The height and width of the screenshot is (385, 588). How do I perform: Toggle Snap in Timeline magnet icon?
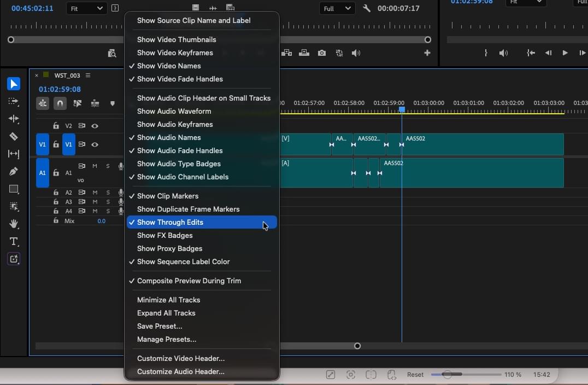point(60,103)
